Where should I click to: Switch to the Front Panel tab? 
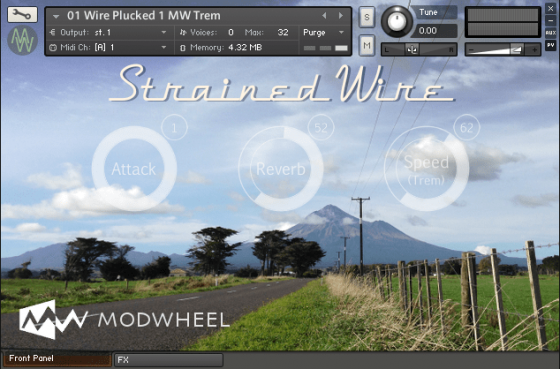click(57, 359)
